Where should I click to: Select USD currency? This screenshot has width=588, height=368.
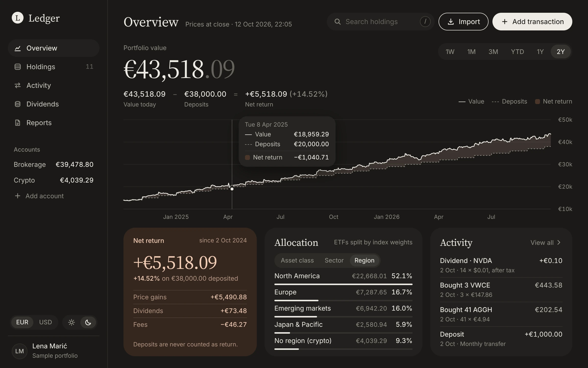pos(46,322)
